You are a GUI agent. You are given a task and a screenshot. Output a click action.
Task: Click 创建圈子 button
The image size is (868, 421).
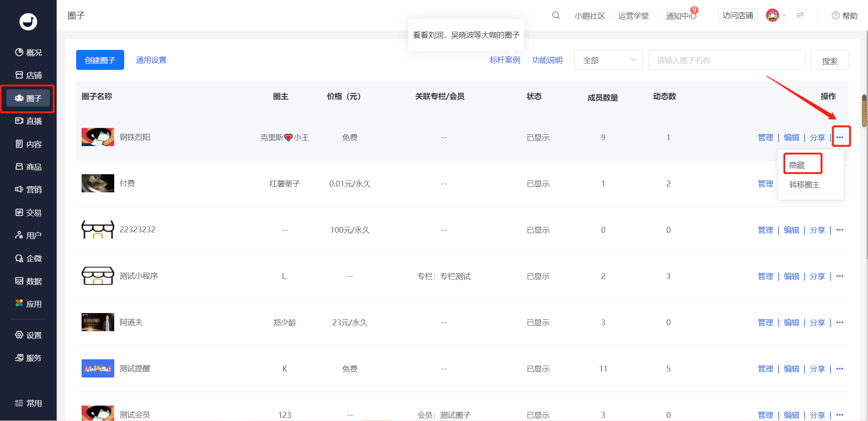(x=100, y=60)
